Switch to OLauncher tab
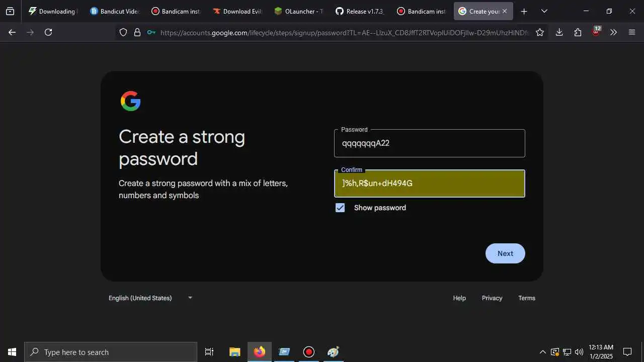 click(298, 11)
